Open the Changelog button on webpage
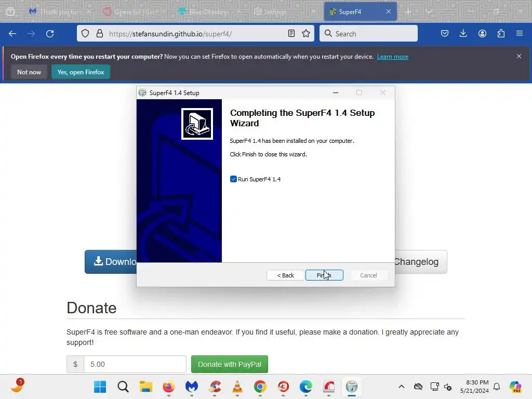 point(421,262)
